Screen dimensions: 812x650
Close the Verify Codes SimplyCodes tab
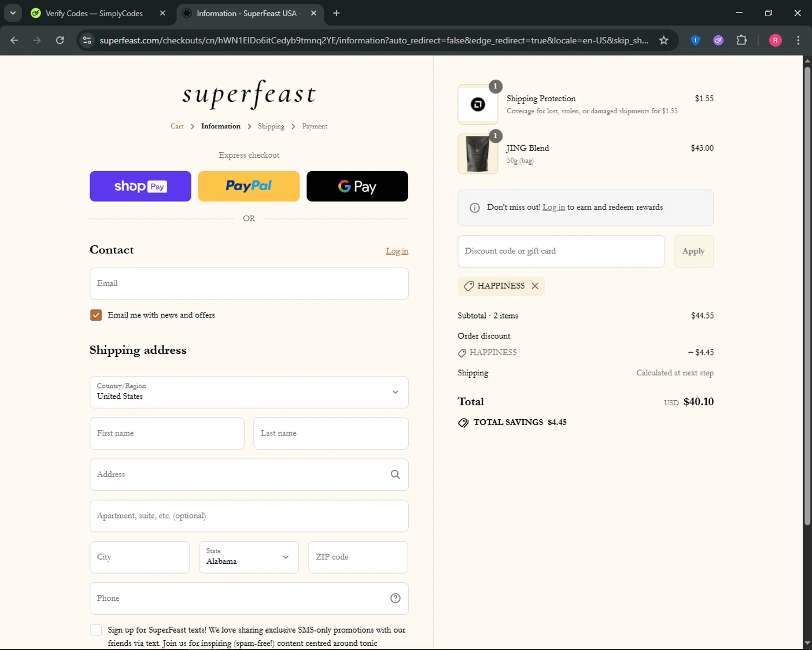(x=162, y=13)
